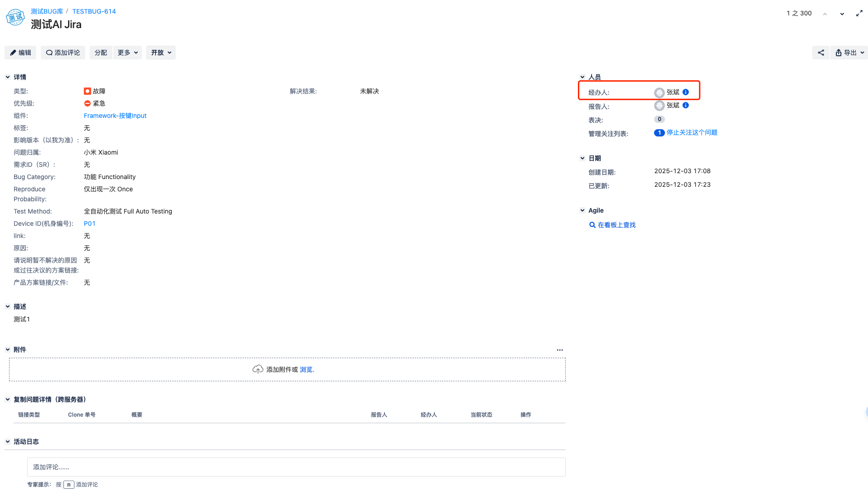Open the share issue icon
Screen dimensions: 868x496
tap(820, 53)
